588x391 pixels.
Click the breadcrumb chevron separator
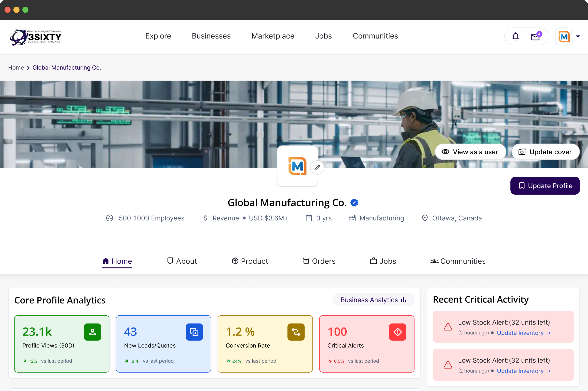click(x=28, y=68)
